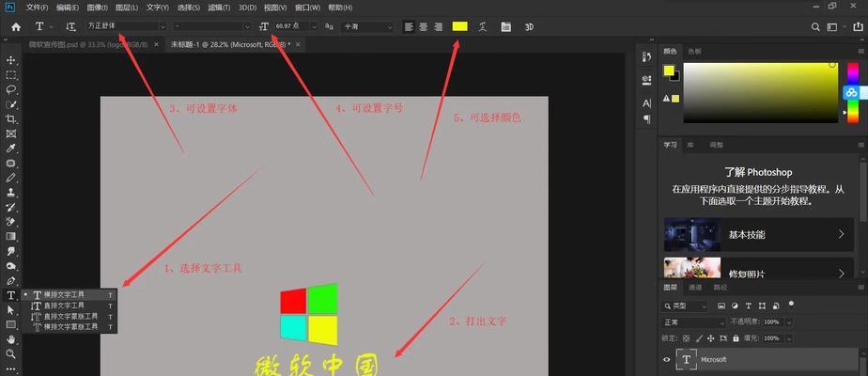
Task: Select the Zoom tool
Action: [x=10, y=353]
